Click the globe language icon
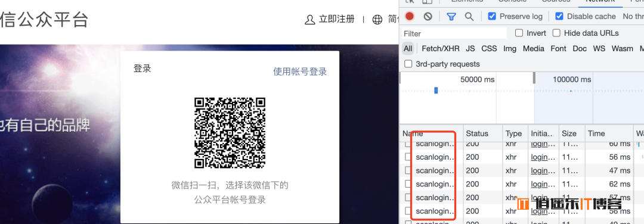 tap(377, 19)
